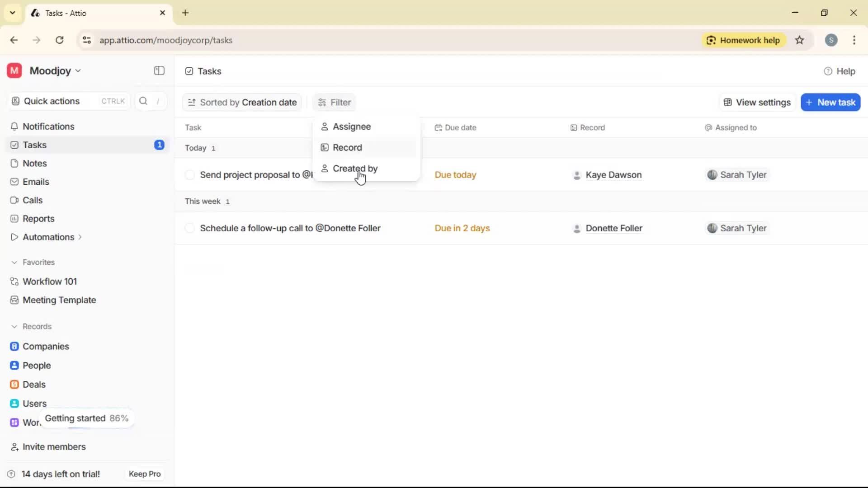
Task: Open the browser three-dot menu
Action: 854,40
